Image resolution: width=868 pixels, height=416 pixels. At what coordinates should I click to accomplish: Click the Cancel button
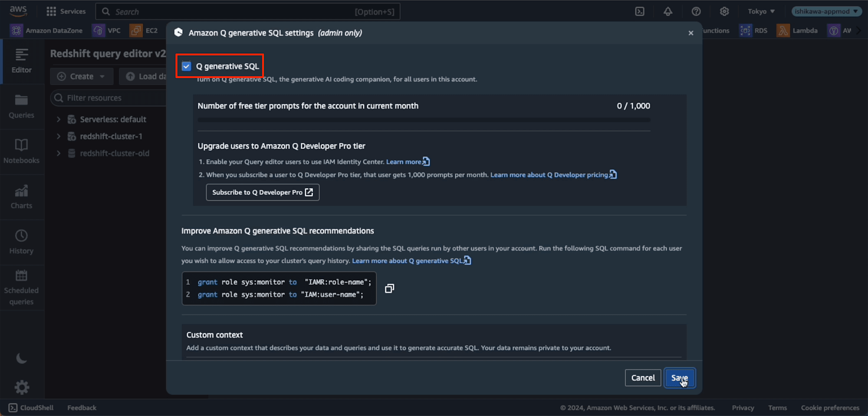tap(643, 378)
